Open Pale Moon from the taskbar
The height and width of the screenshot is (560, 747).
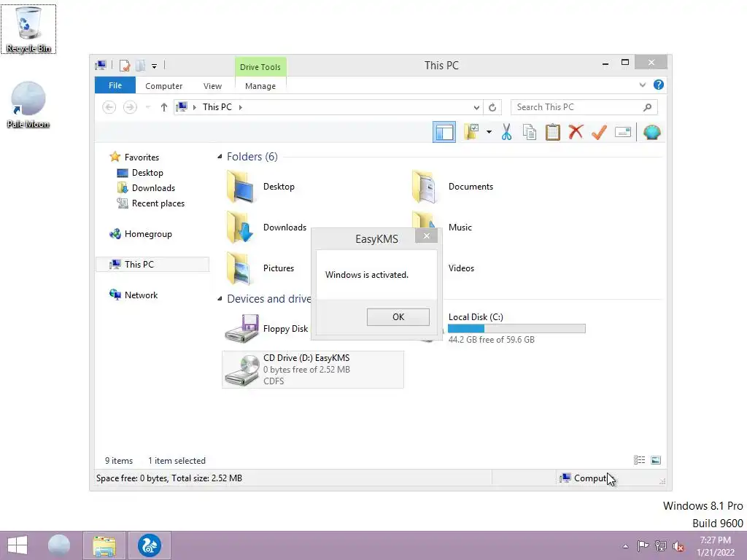(x=59, y=545)
